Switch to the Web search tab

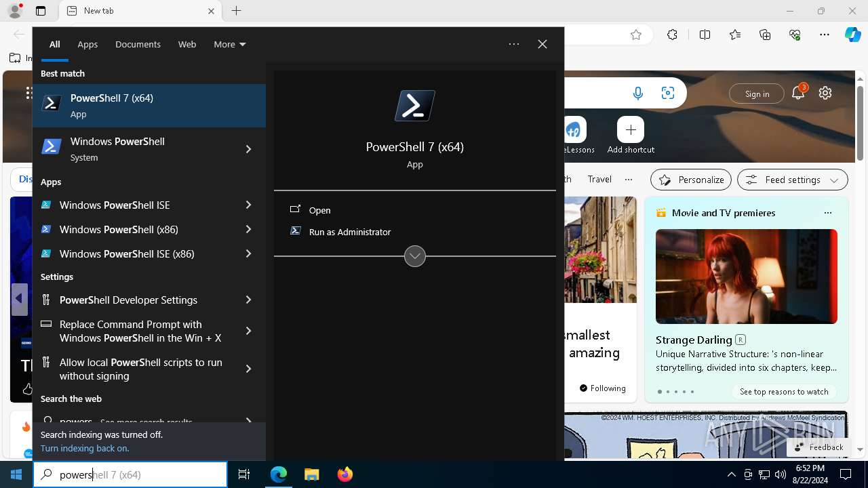coord(187,44)
